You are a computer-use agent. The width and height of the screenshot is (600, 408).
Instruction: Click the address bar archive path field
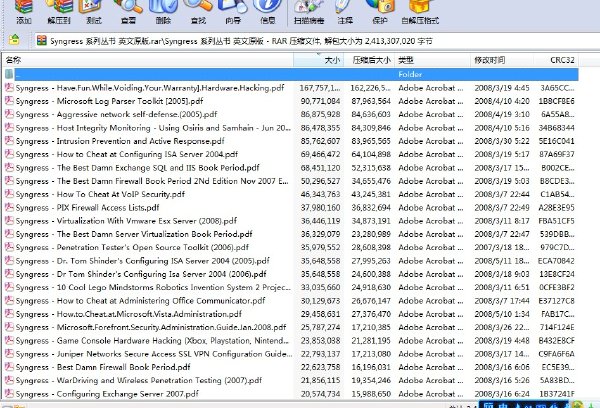[317, 41]
